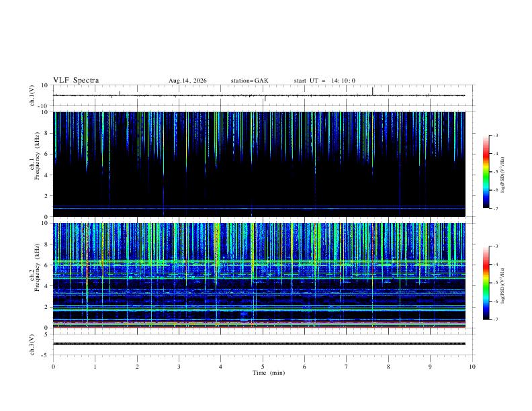Image resolution: width=532 pixels, height=411 pixels.
Task: Click the ch.3(V) waveform axis label
Action: point(32,345)
